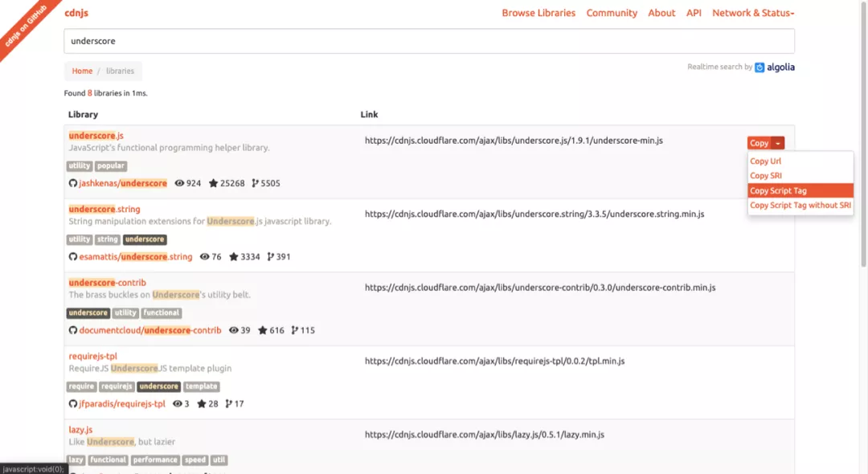Click eye icon next to 76
This screenshot has width=868, height=474.
coord(205,256)
